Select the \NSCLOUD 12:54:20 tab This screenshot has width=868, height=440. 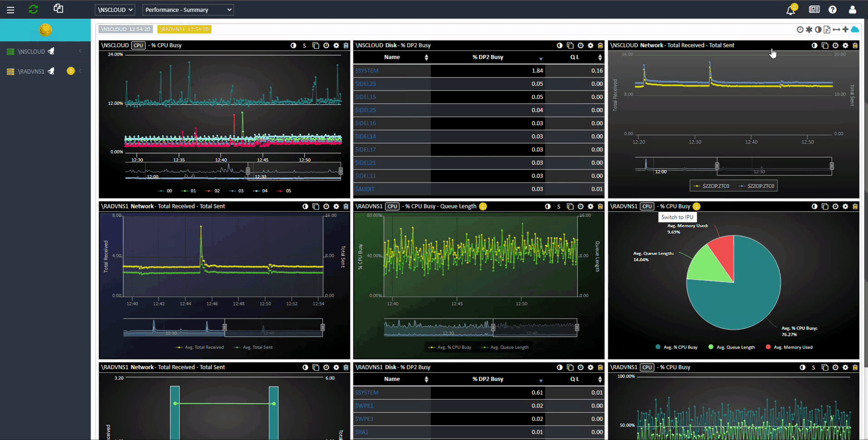(x=126, y=29)
